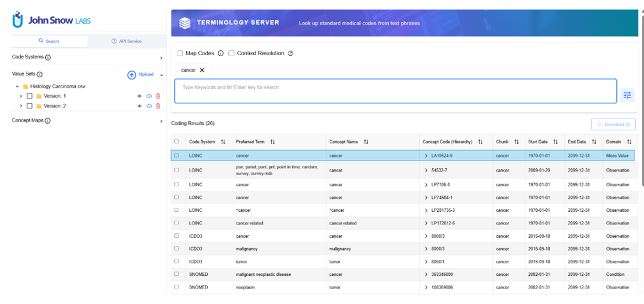
Task: View Version: 2 with the eye icon
Action: click(x=139, y=106)
